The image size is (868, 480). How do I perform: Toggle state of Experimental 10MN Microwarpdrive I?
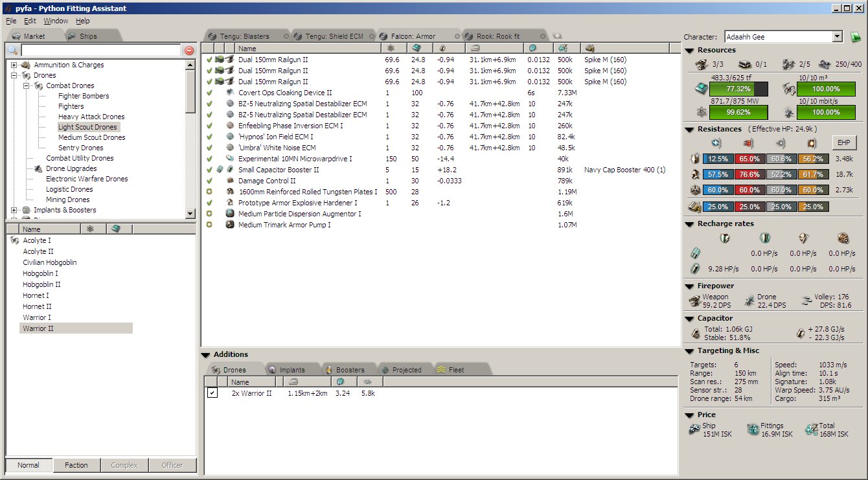tap(209, 159)
